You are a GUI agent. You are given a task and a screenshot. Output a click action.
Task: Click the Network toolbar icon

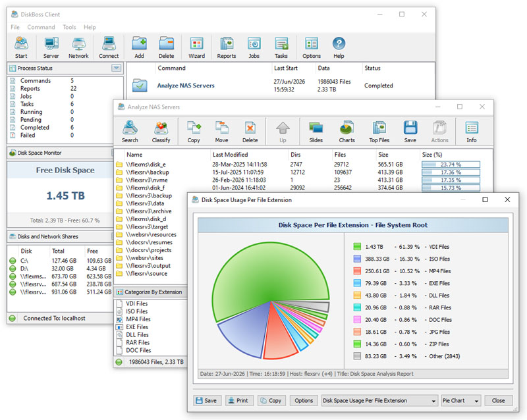[x=78, y=47]
